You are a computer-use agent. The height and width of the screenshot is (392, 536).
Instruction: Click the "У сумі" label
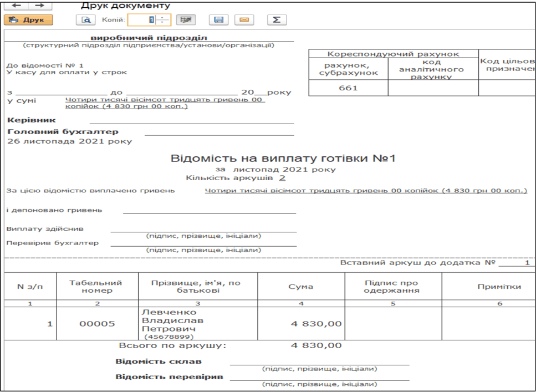tap(21, 101)
